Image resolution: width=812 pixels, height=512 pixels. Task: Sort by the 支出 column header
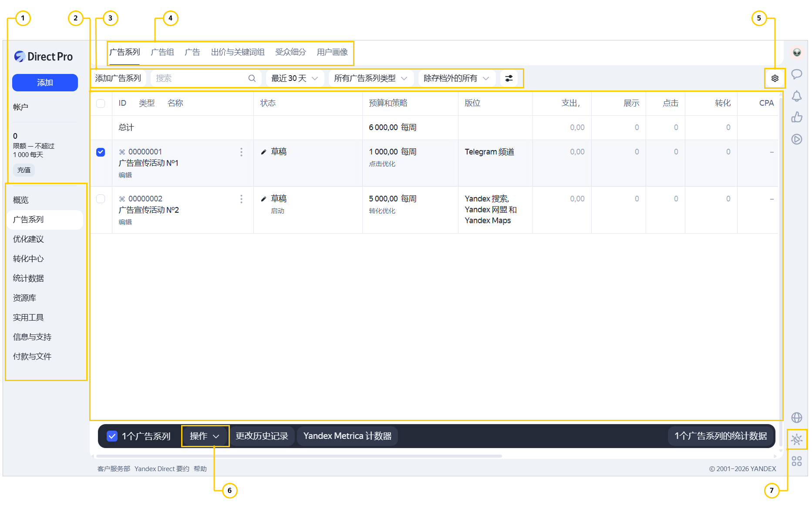[x=570, y=103]
